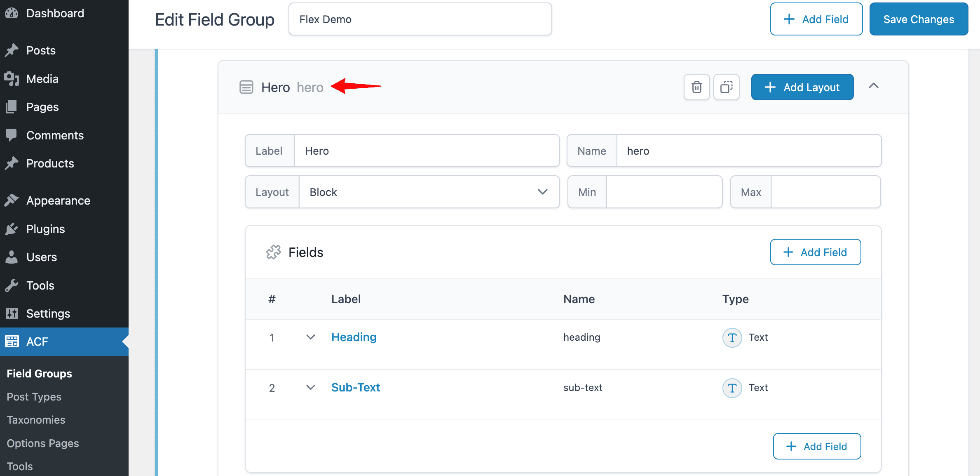Open the Layout Block dropdown
Viewport: 980px width, 476px height.
[428, 192]
